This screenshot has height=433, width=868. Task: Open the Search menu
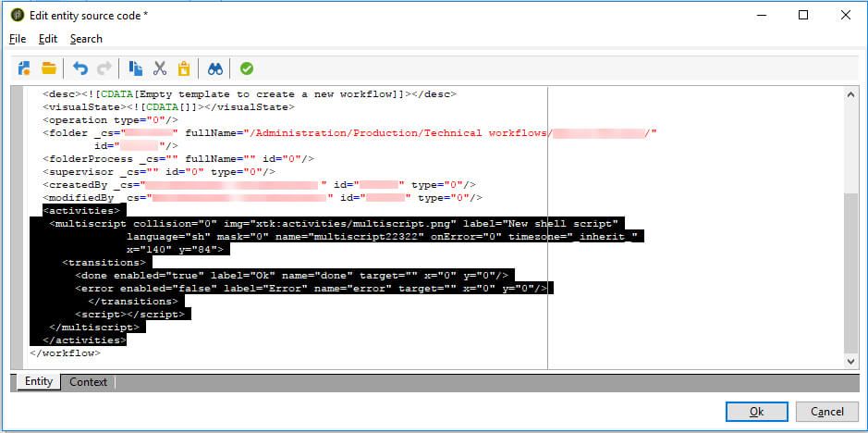pyautogui.click(x=86, y=39)
